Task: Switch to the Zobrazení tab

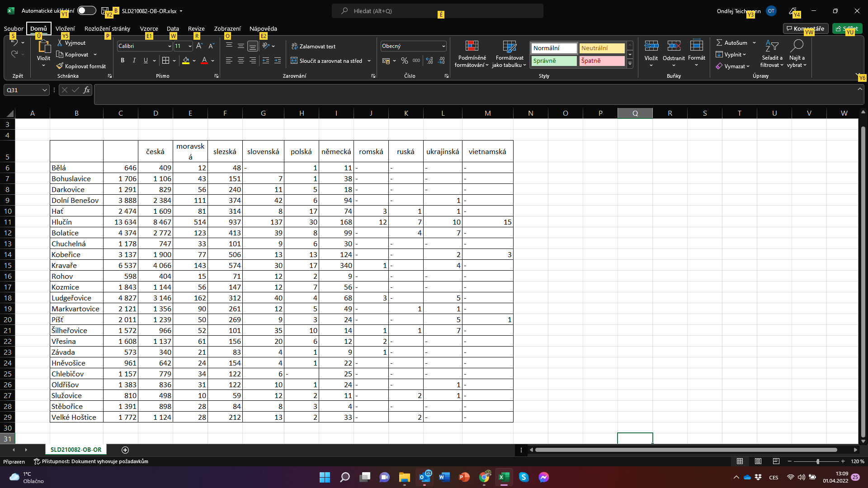Action: [x=227, y=28]
